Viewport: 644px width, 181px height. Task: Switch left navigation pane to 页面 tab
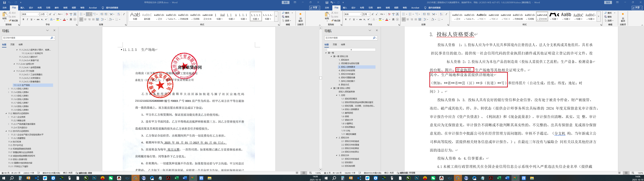[x=12, y=45]
